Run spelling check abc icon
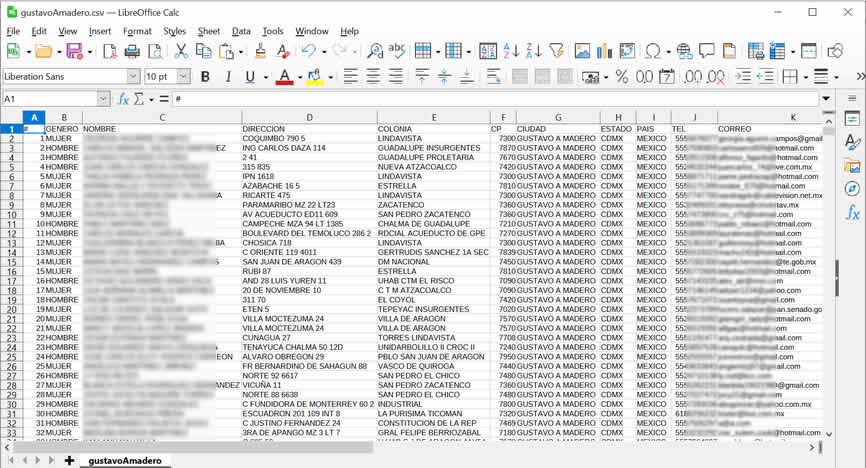 pyautogui.click(x=397, y=51)
